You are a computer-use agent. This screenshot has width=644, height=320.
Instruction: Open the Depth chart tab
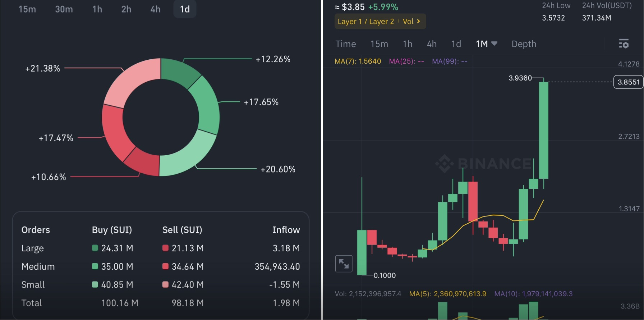[524, 44]
